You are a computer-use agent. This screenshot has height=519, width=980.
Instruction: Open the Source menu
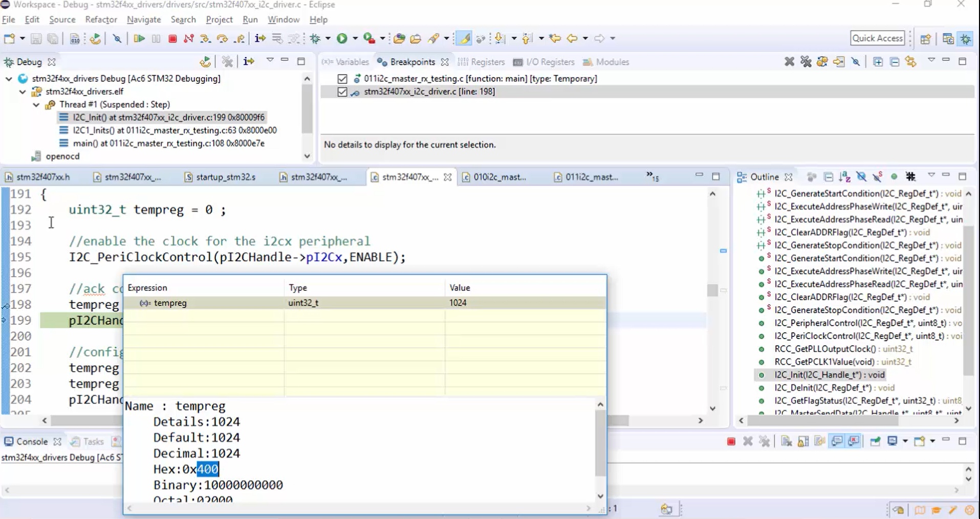62,19
